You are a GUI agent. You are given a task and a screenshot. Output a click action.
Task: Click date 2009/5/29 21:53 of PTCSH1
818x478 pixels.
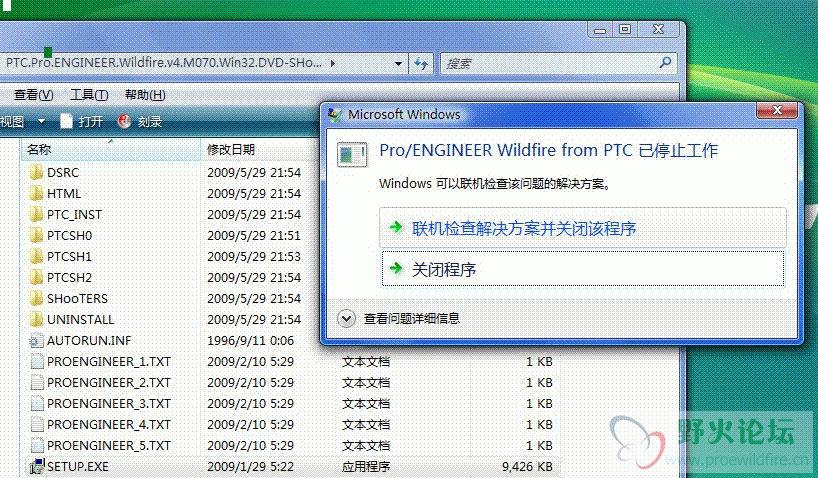coord(254,257)
